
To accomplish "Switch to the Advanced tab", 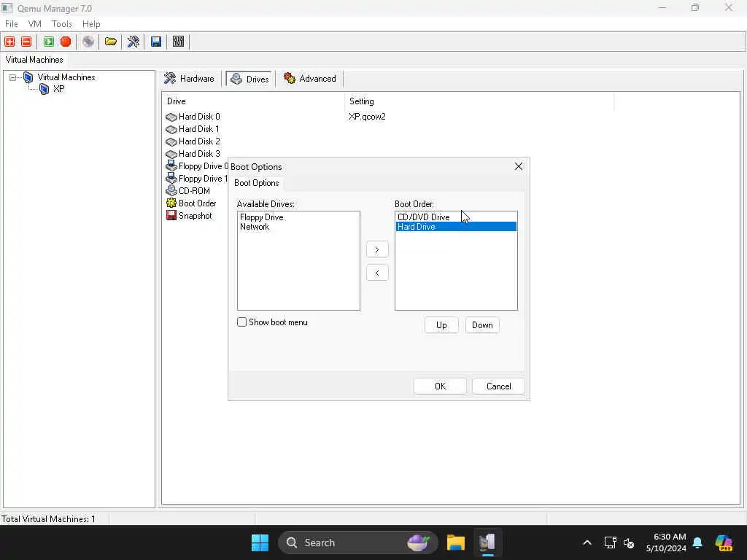I will coord(309,79).
